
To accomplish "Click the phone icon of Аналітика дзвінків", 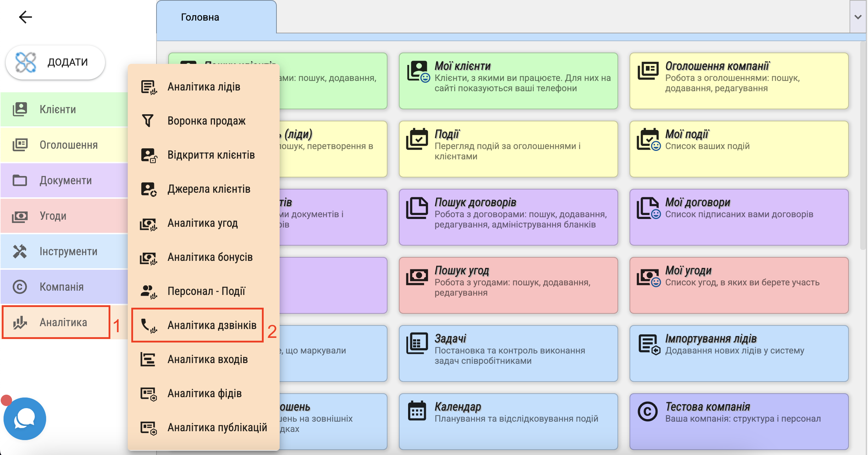I will (x=149, y=325).
